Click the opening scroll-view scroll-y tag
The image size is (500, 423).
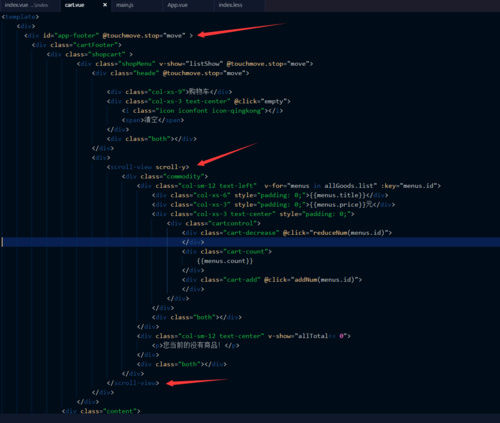pyautogui.click(x=148, y=167)
